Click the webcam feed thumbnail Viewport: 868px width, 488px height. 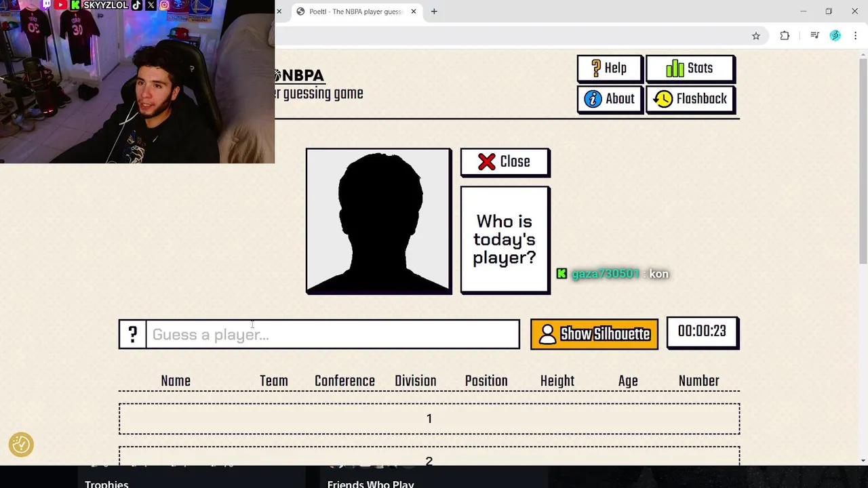137,81
